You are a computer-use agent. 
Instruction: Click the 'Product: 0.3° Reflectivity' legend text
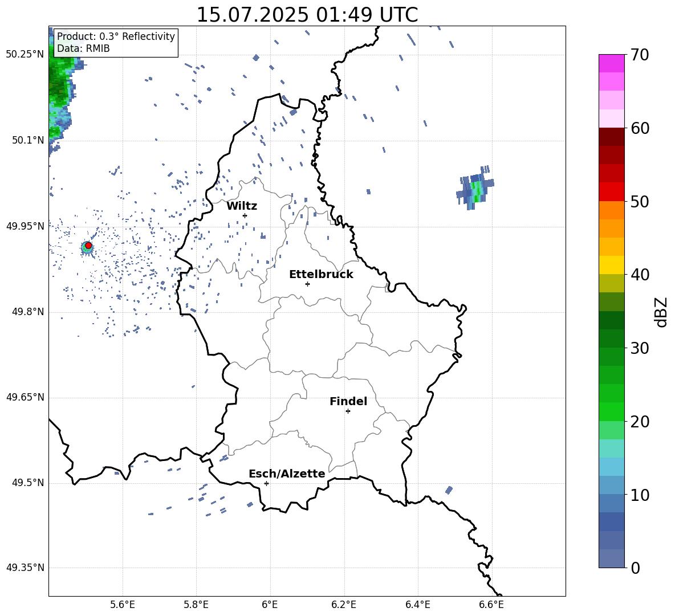pyautogui.click(x=116, y=36)
